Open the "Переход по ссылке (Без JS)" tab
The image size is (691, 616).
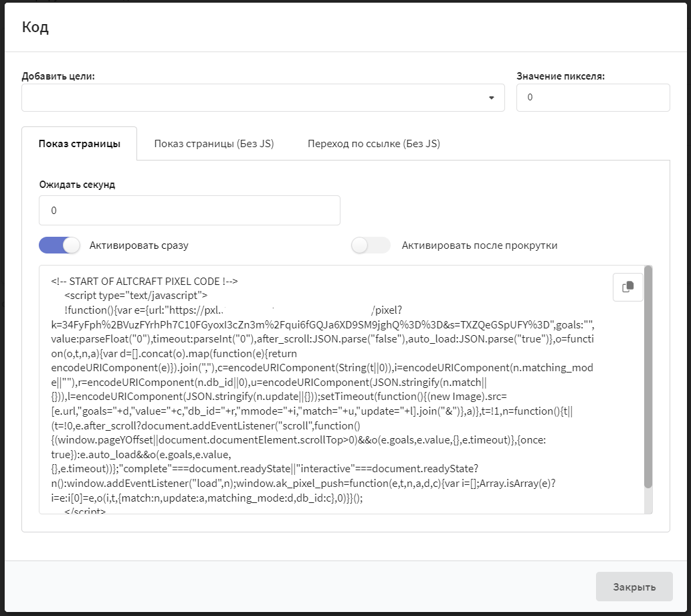tap(374, 144)
